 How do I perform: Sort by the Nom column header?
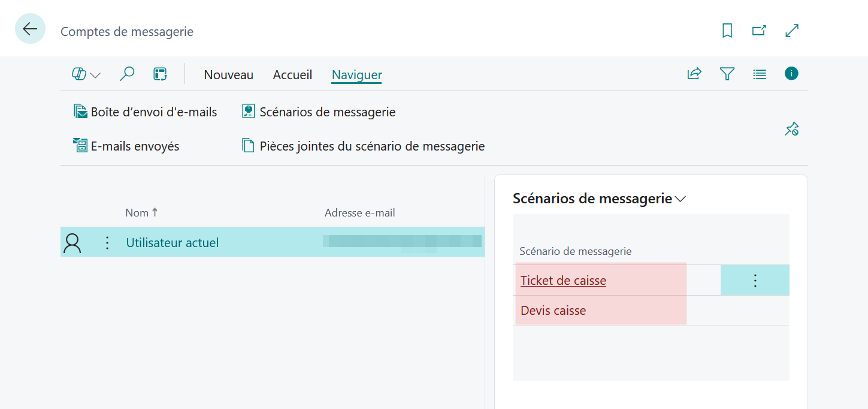[141, 212]
